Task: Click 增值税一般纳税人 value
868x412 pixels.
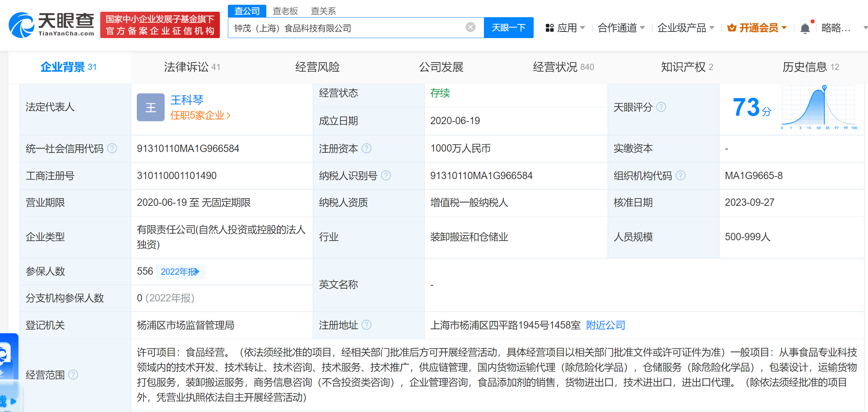Action: (x=469, y=202)
